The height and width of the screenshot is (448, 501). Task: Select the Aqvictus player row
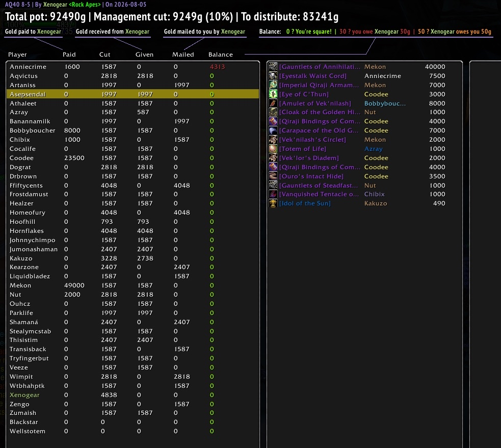click(133, 76)
